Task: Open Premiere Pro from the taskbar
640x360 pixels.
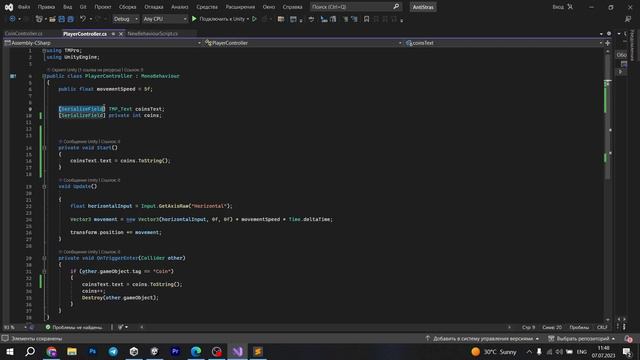Action: tap(175, 351)
